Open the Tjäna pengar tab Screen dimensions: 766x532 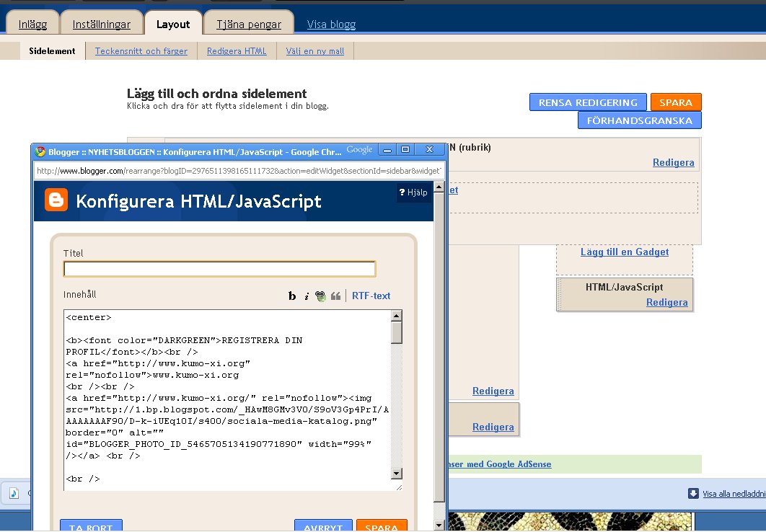pos(249,24)
